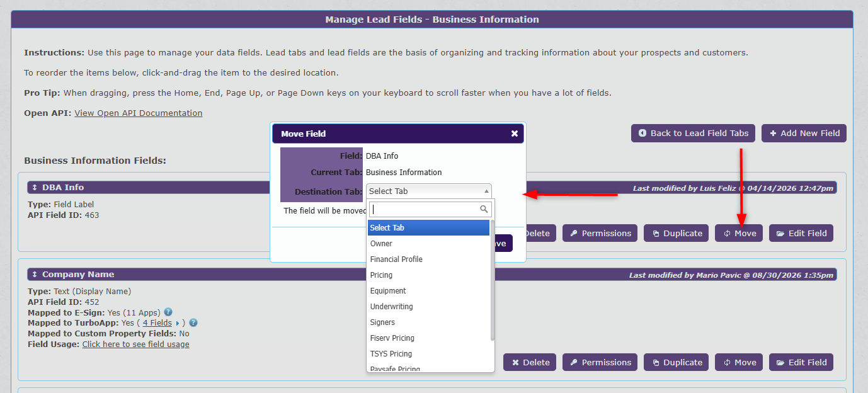Image resolution: width=868 pixels, height=393 pixels.
Task: Click the key icon on Company Name Permissions
Action: (x=574, y=363)
